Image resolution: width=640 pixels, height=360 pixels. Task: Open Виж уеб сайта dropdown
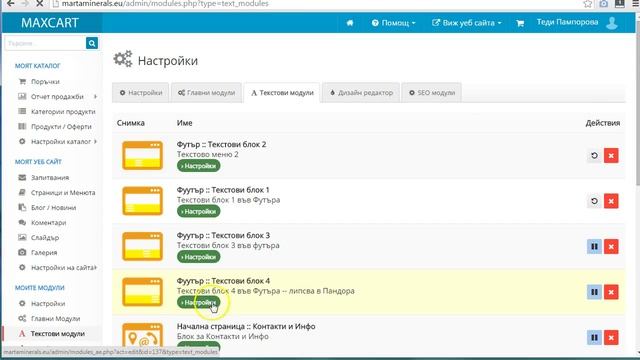pos(467,23)
